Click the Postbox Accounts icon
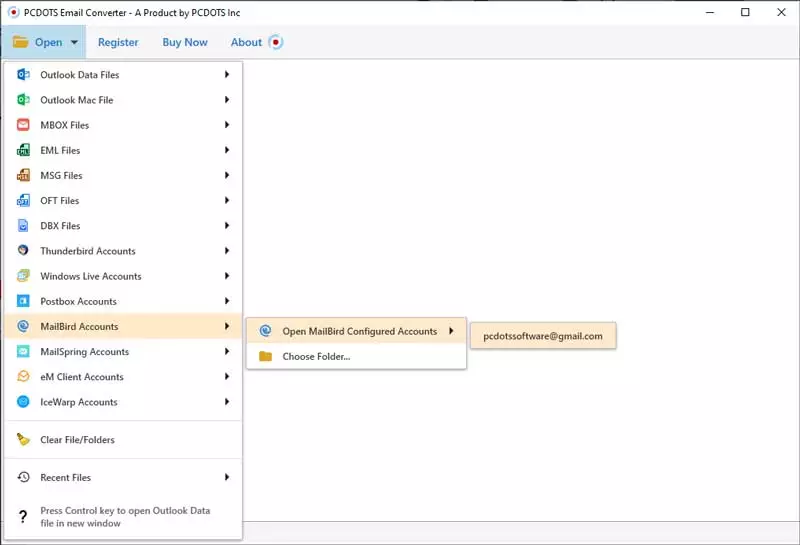Screen dimensions: 800x545 pyautogui.click(x=23, y=301)
